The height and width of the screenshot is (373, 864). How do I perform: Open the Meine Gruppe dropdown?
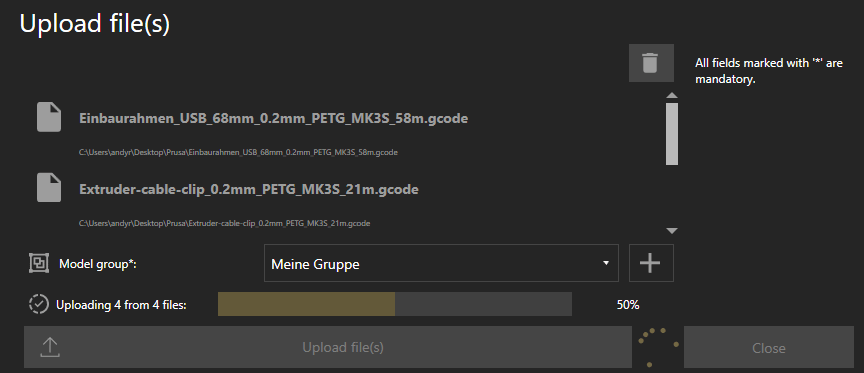441,263
